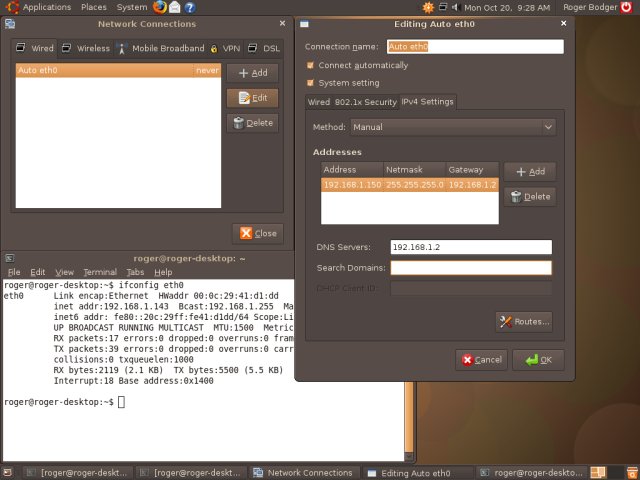Screen dimensions: 640x480
Task: Open the terminal Tabs menu
Action: (135, 272)
